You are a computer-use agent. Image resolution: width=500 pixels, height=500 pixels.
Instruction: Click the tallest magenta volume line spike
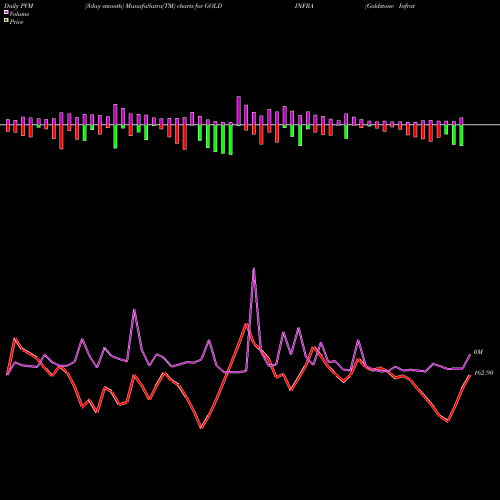click(x=254, y=269)
